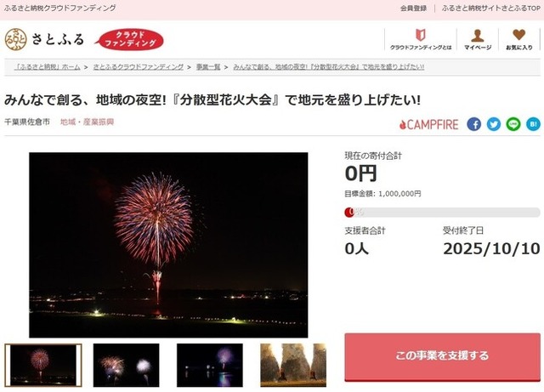This screenshot has width=544, height=392.
Task: Click the red クラウドファンディング badge
Action: pyautogui.click(x=130, y=39)
